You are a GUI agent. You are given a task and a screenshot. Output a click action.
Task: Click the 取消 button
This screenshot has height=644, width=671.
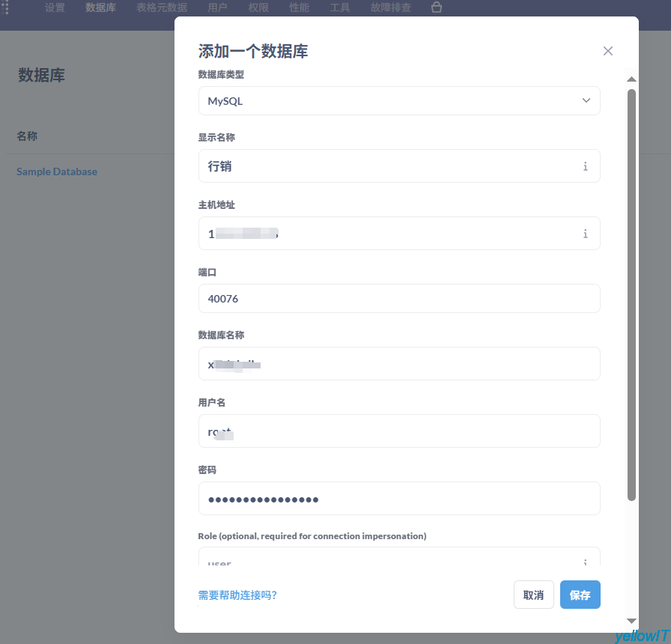point(533,595)
